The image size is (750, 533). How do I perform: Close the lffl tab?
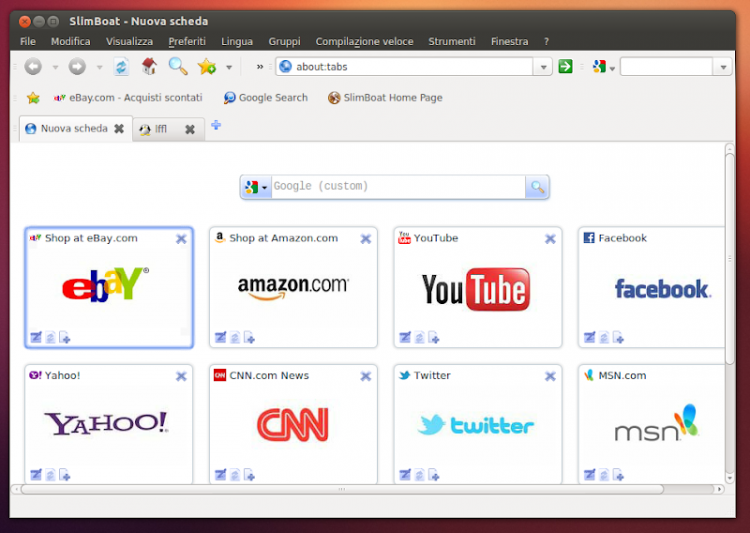[190, 129]
